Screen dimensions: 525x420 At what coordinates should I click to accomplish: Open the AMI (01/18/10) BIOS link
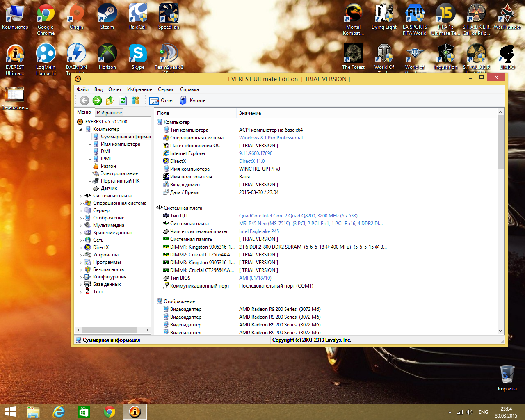(x=255, y=278)
